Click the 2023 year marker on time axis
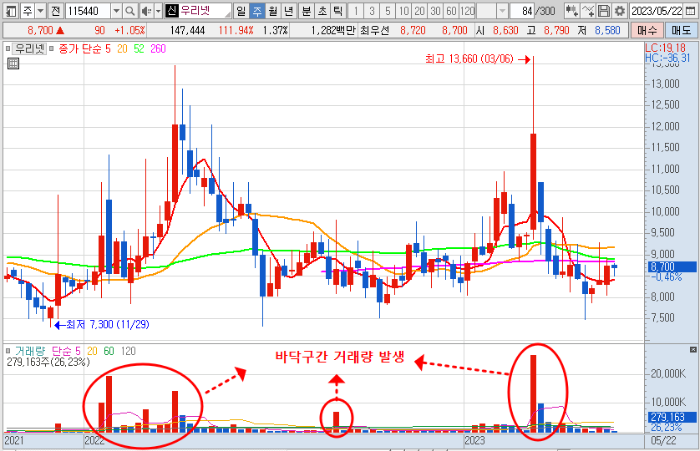 click(474, 441)
